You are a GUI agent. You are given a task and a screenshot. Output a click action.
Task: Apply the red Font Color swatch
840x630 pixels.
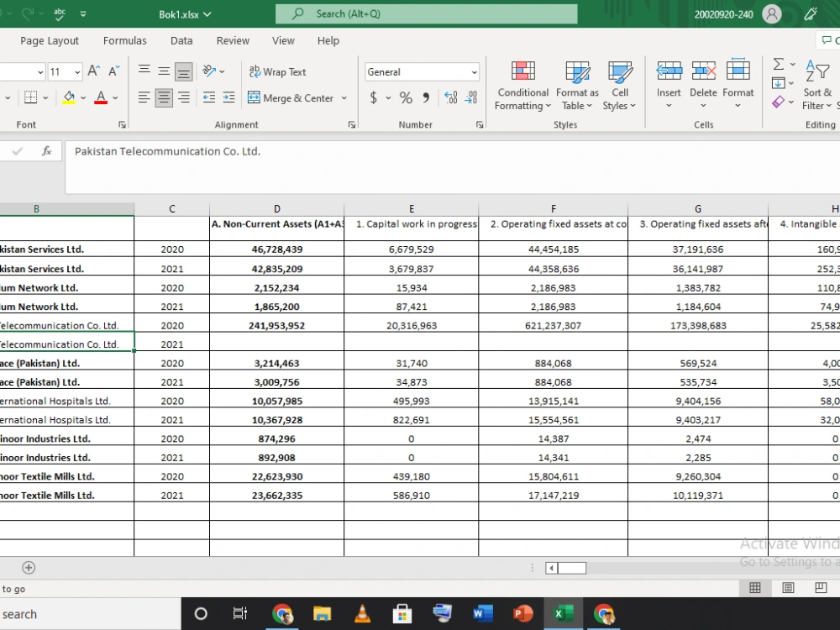coord(101,97)
